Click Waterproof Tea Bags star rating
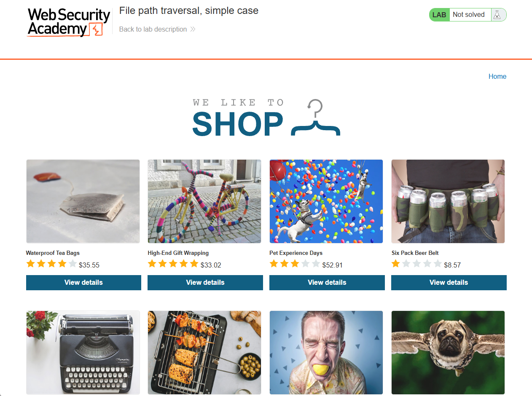 coord(51,264)
